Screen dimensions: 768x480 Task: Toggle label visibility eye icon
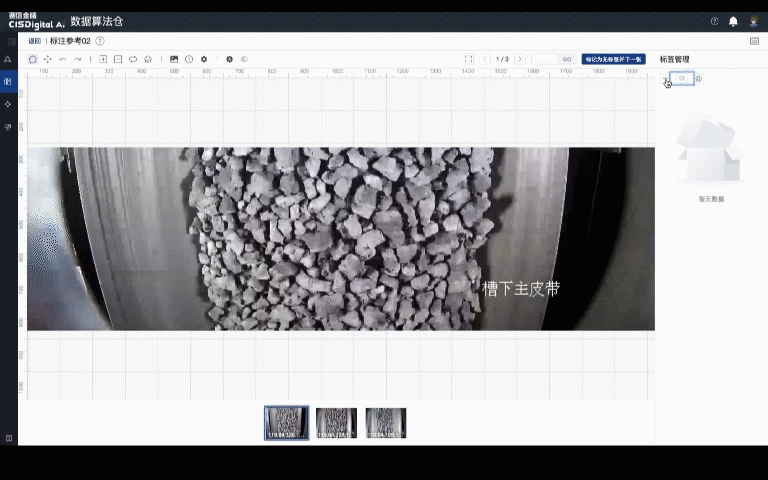tap(682, 79)
